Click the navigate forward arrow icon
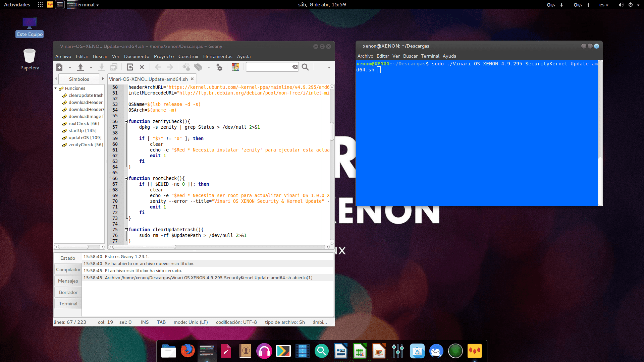 [170, 67]
